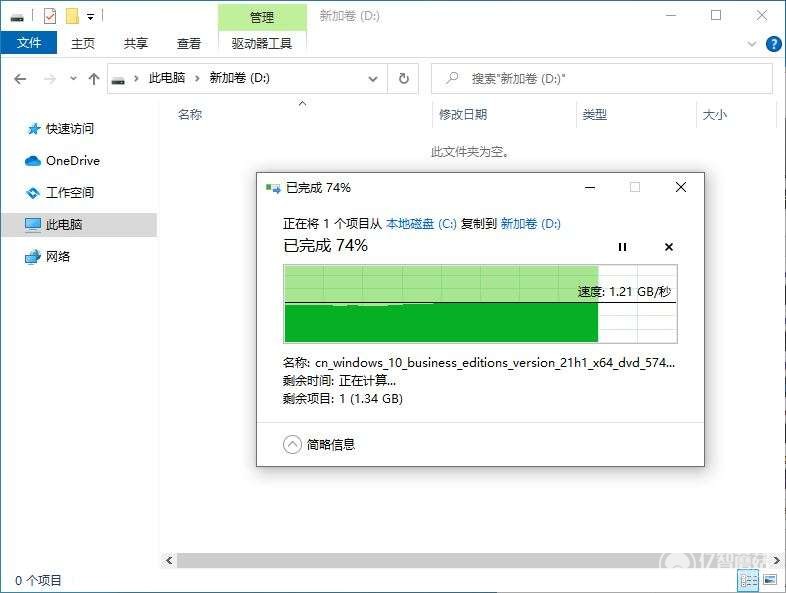Click 新加卷 (D:) in the address breadcrumb
Image resolution: width=786 pixels, height=593 pixels.
tap(240, 78)
